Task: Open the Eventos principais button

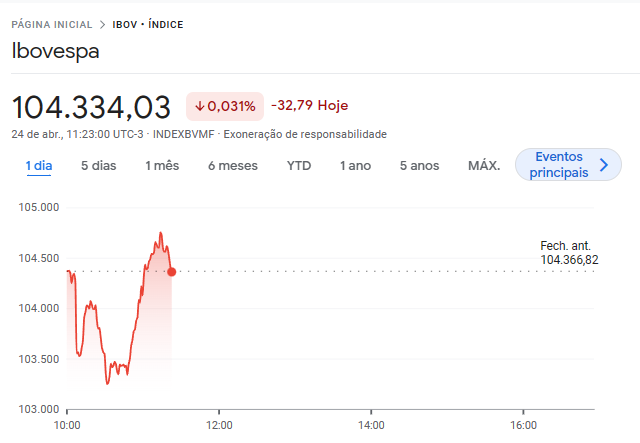Action: tap(559, 165)
